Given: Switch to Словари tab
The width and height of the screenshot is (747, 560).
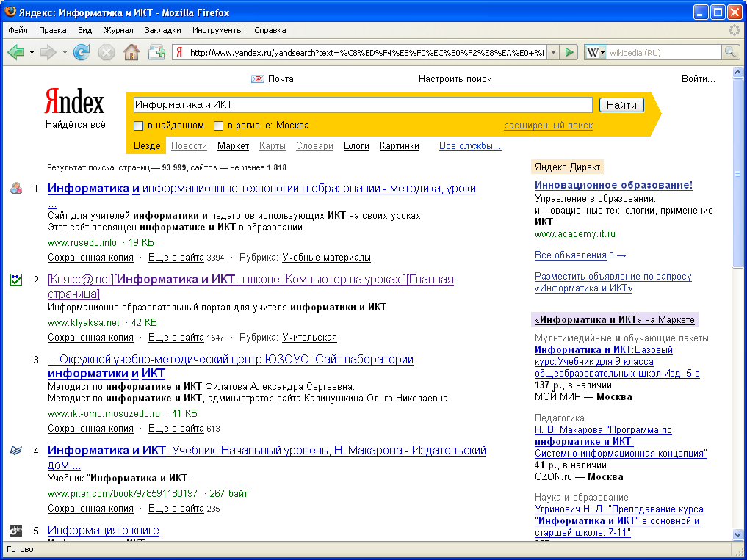Looking at the screenshot, I should coord(314,146).
